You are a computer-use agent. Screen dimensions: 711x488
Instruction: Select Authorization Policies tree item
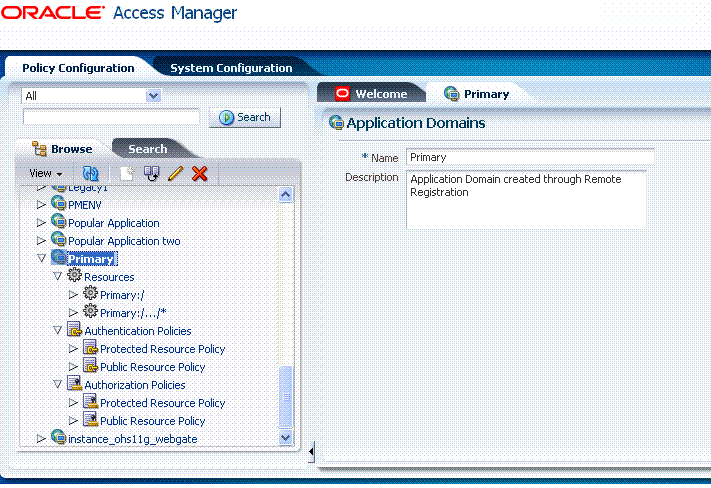(x=135, y=385)
